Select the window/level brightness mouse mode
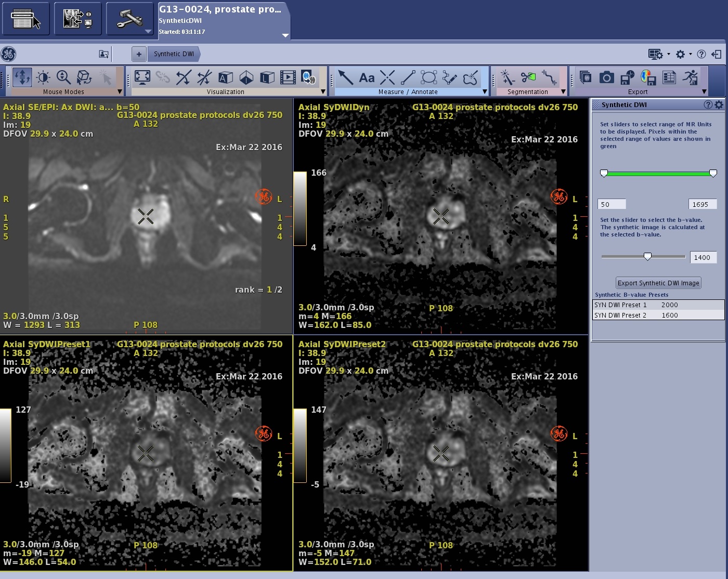This screenshot has width=728, height=579. pos(43,78)
